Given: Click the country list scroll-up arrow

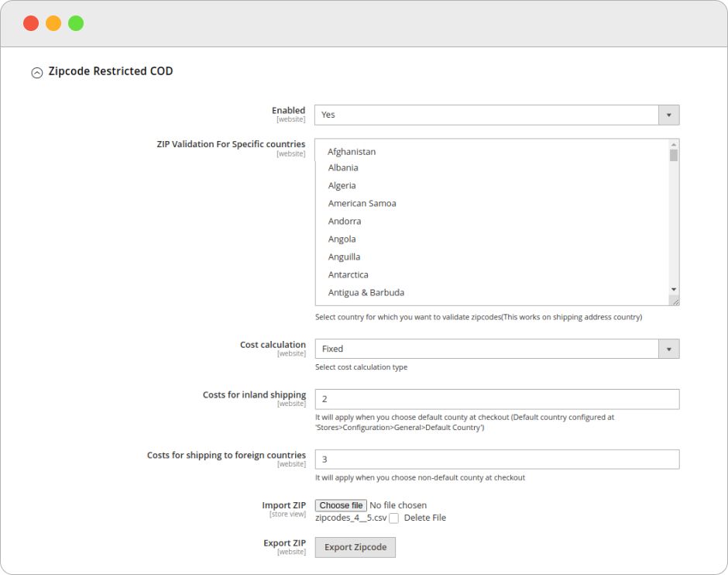Looking at the screenshot, I should (x=674, y=144).
